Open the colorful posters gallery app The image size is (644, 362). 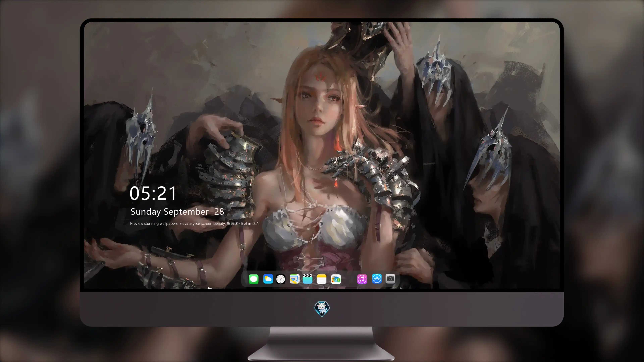[336, 279]
